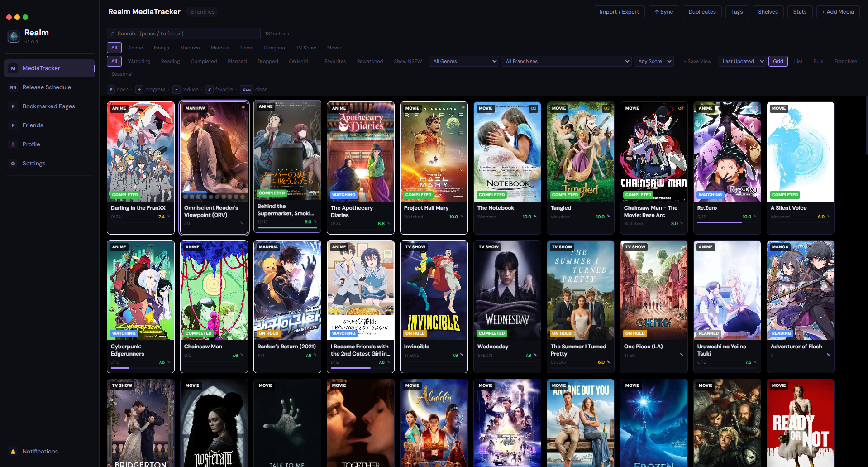Click the Save View link

click(697, 61)
